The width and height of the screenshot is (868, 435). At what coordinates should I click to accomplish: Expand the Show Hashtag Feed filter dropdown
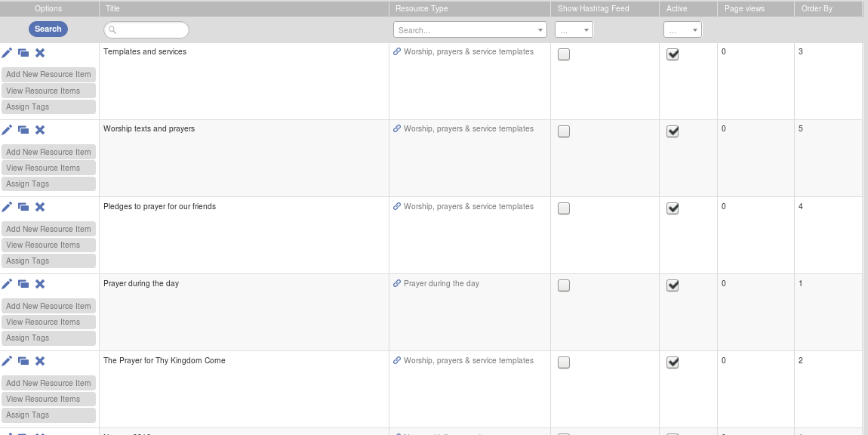coord(574,30)
